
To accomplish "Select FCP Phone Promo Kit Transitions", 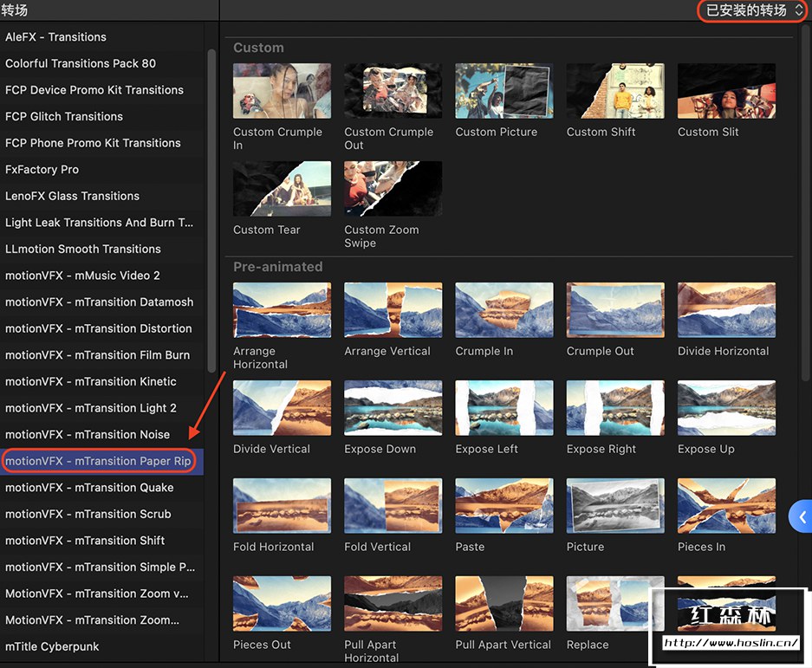I will (x=102, y=143).
